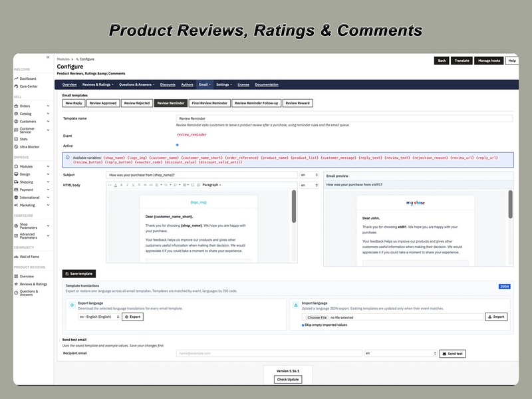Expand the Shop Parameters submenu chevron
Screen dimensions: 532x399
coord(48,226)
